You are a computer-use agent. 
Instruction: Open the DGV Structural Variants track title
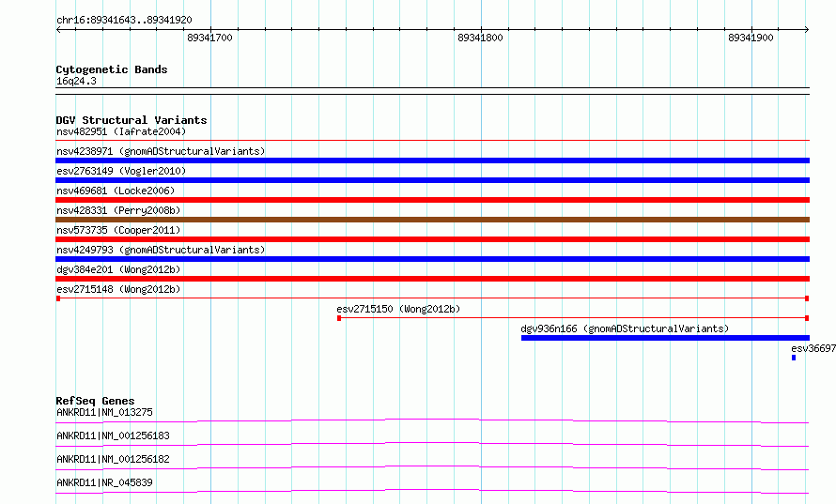(132, 120)
